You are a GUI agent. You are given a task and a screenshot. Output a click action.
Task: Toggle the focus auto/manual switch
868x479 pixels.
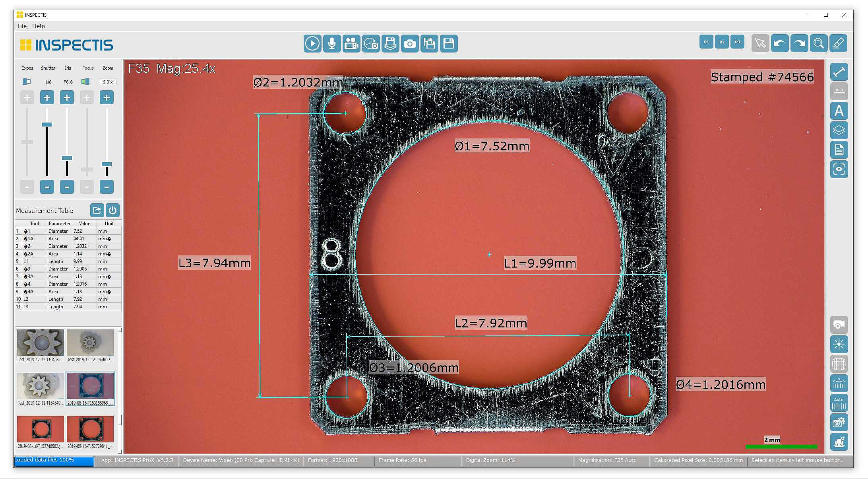point(85,82)
